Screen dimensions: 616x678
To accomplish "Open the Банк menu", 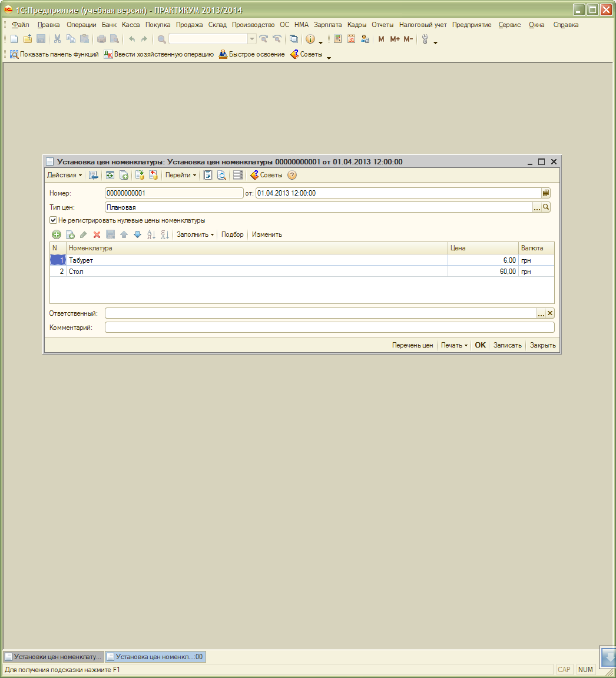I will (110, 25).
